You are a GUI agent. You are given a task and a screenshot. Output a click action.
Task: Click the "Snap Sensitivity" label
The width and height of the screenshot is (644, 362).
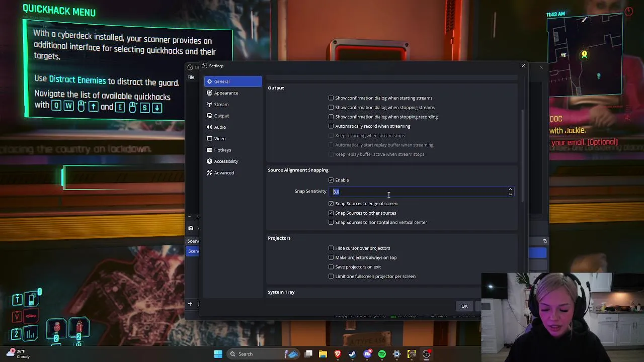(x=310, y=192)
